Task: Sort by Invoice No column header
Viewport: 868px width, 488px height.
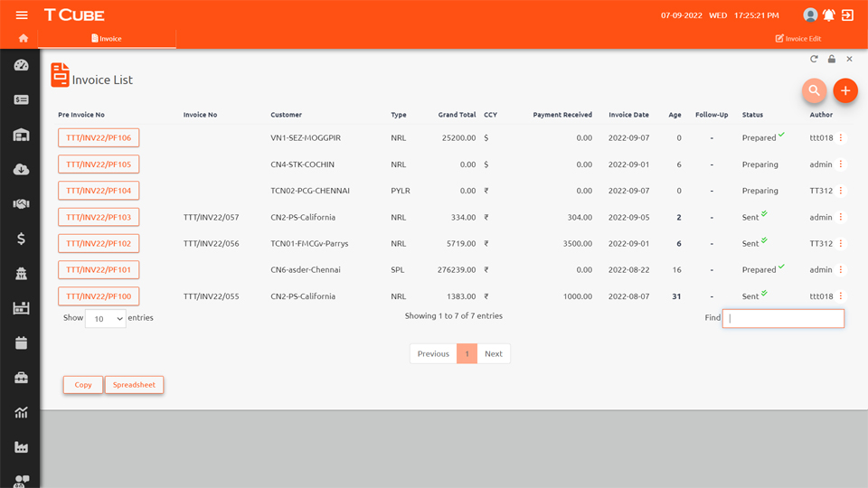Action: 201,115
